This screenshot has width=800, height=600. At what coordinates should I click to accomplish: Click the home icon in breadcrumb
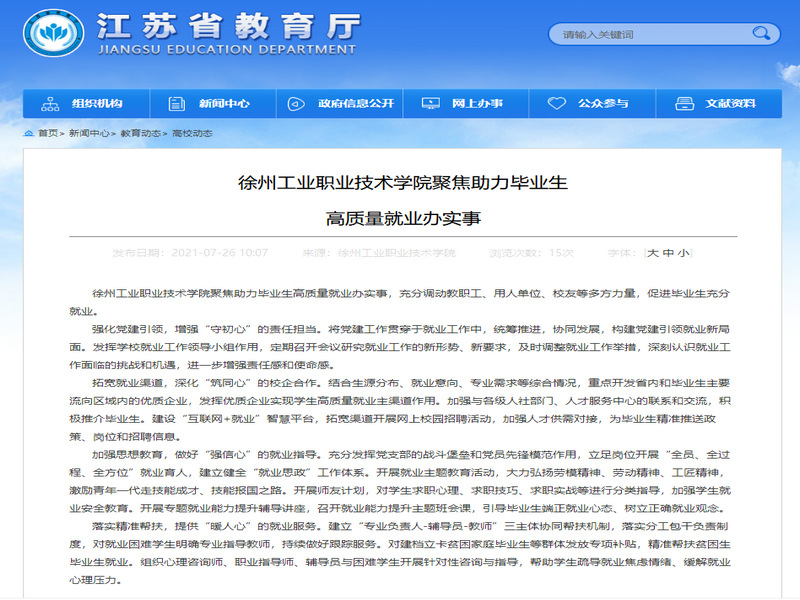pyautogui.click(x=28, y=132)
